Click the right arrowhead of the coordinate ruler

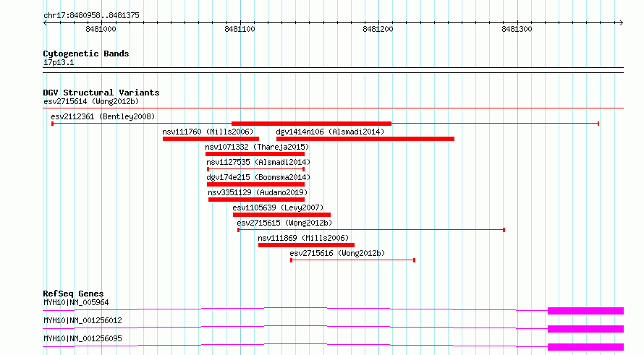[622, 22]
